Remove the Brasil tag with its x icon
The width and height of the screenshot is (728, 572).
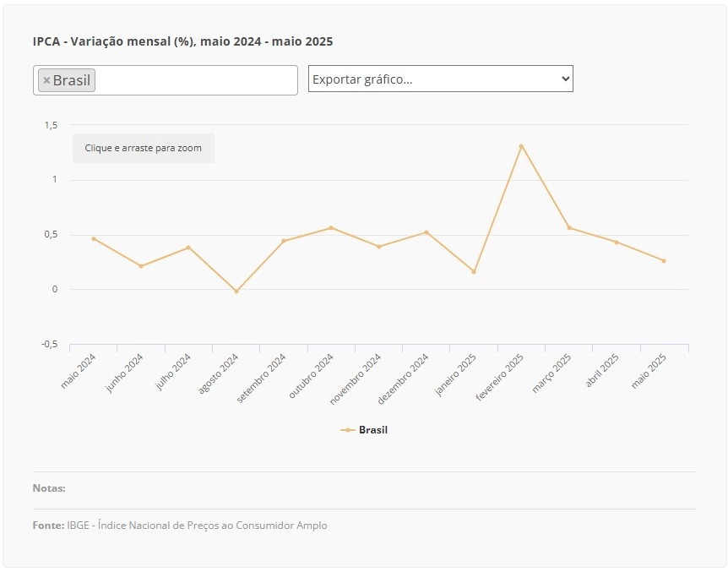46,80
